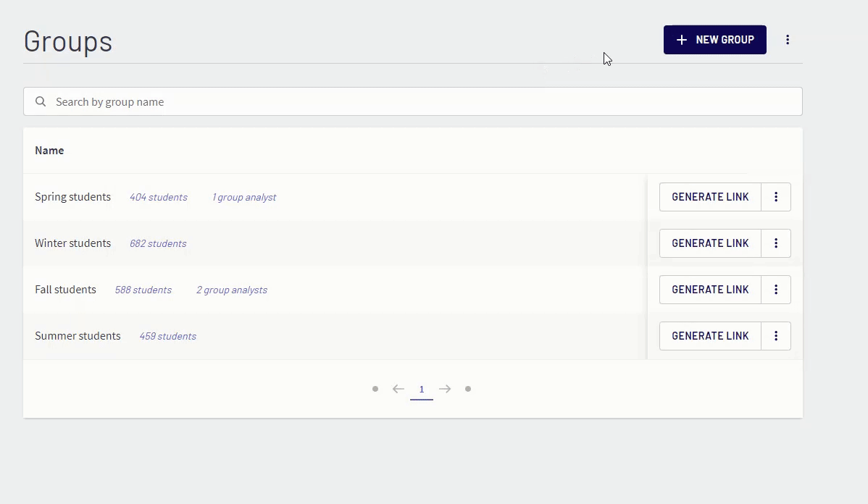Open the Summer students group

[78, 336]
